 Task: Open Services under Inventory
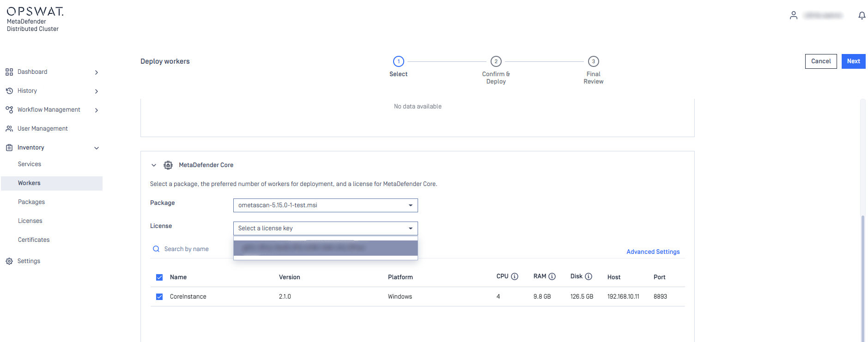coord(30,164)
